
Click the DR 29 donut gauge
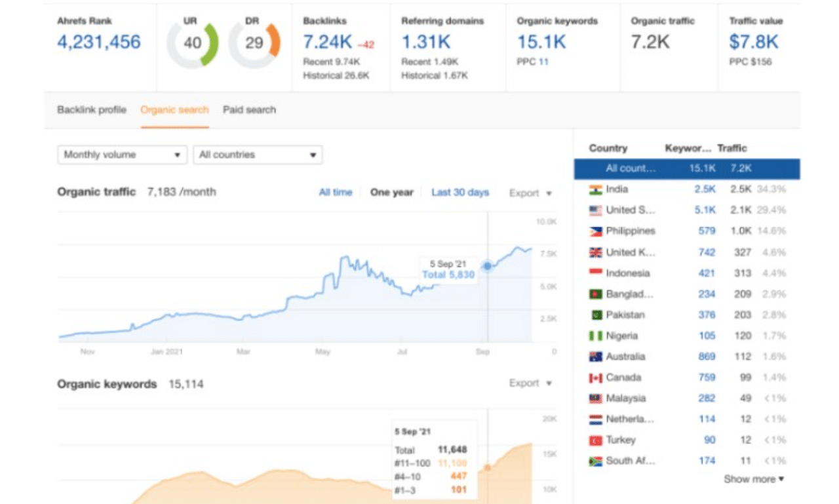point(254,44)
